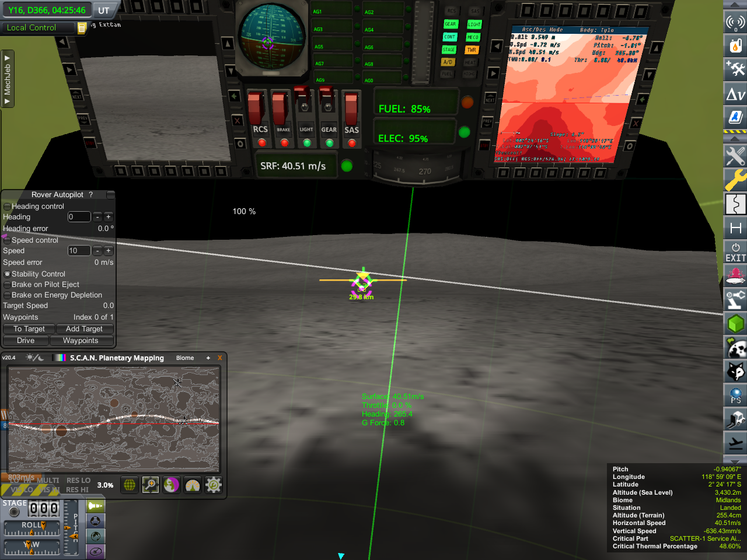The height and width of the screenshot is (560, 747).
Task: Switch to docking mode button
Action: tap(96, 521)
